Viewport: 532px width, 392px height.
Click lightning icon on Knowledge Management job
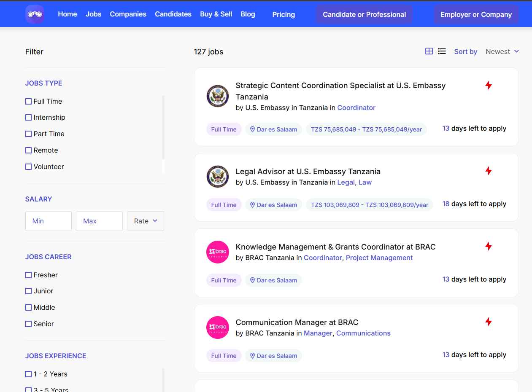point(489,246)
